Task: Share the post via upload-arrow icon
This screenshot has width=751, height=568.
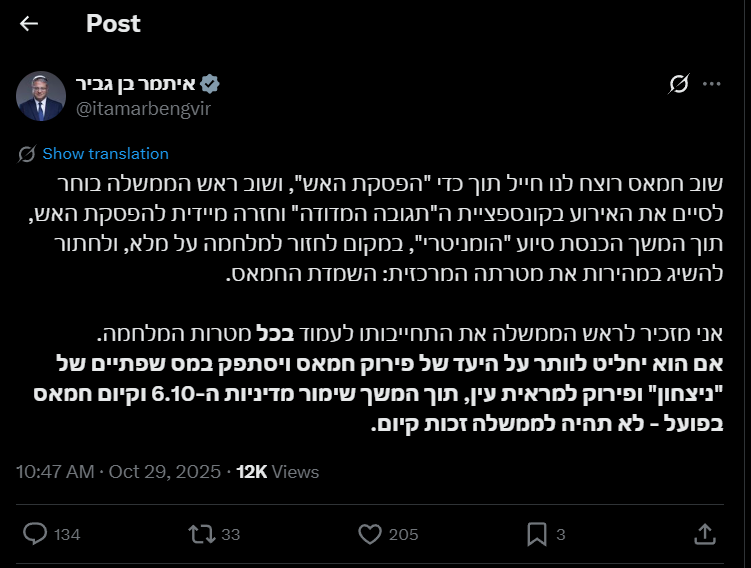Action: pos(704,534)
